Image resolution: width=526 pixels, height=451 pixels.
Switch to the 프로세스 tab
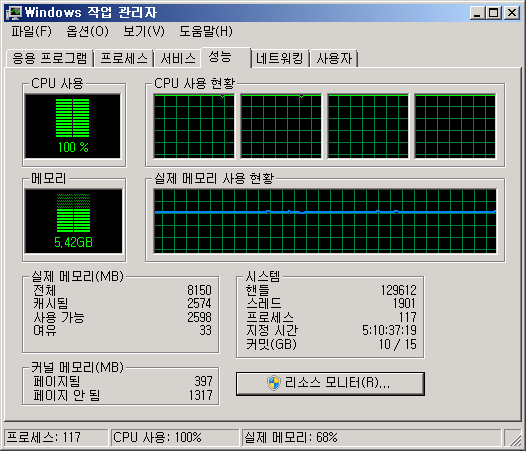click(124, 58)
